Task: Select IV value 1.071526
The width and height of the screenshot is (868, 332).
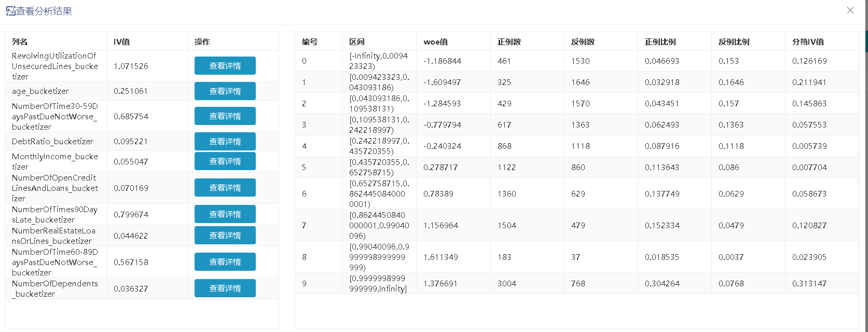Action: tap(131, 66)
